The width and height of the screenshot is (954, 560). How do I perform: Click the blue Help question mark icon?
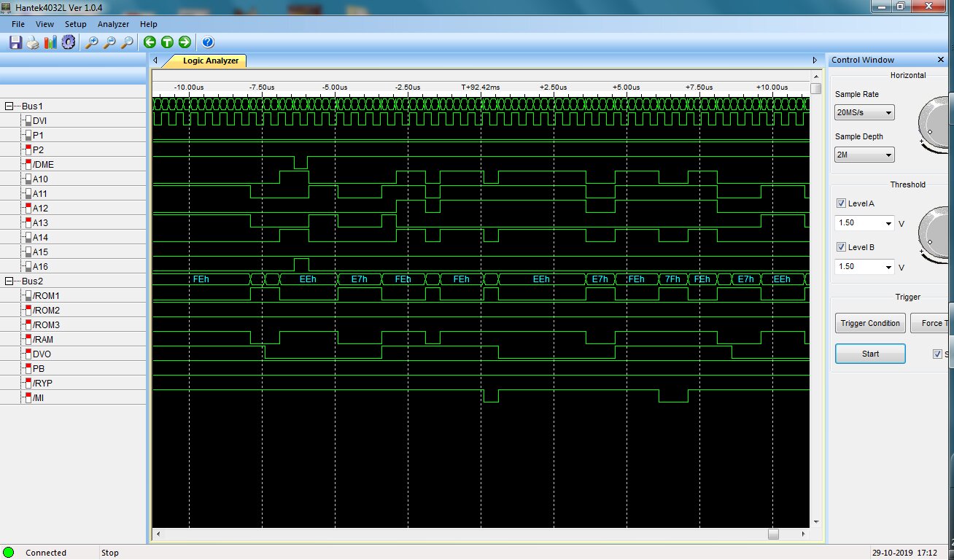[x=208, y=42]
